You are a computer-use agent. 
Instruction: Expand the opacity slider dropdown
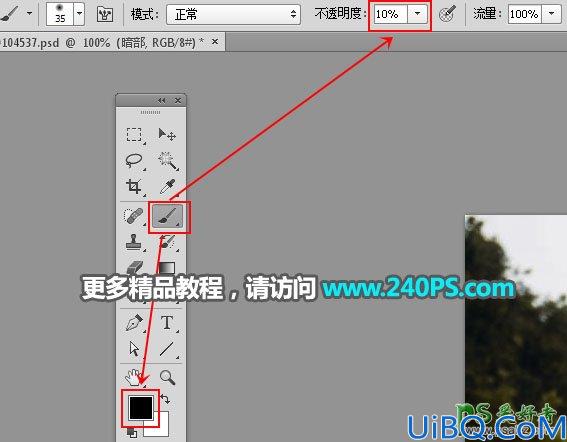pyautogui.click(x=418, y=14)
